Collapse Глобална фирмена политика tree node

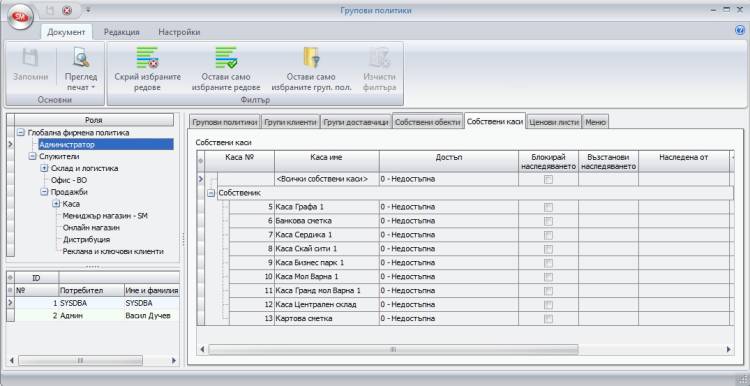21,132
